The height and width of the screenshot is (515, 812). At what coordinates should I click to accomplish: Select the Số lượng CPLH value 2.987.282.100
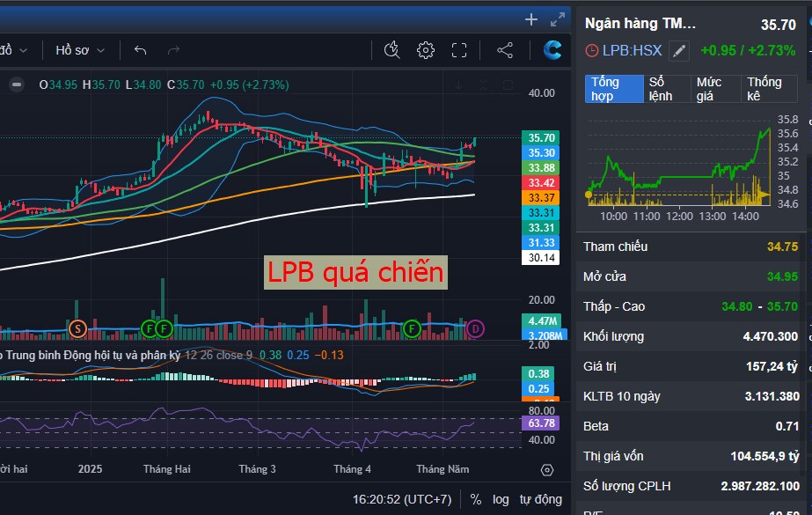click(x=760, y=487)
